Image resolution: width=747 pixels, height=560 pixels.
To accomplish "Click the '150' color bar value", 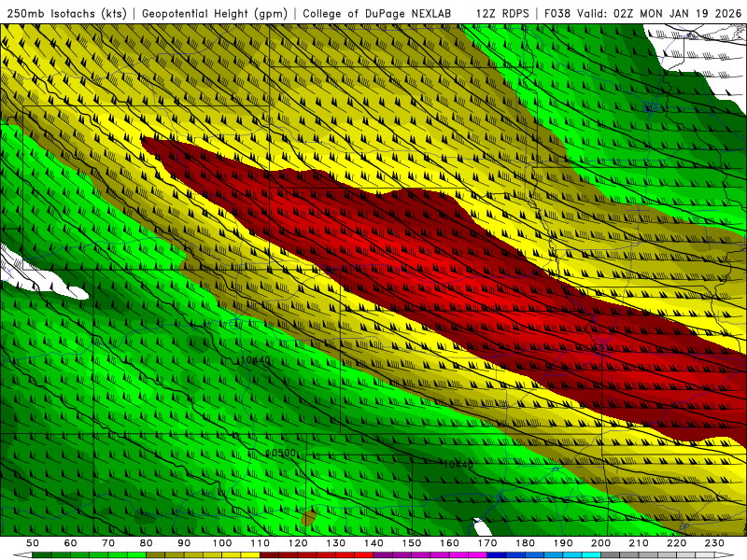I will click(x=412, y=543).
